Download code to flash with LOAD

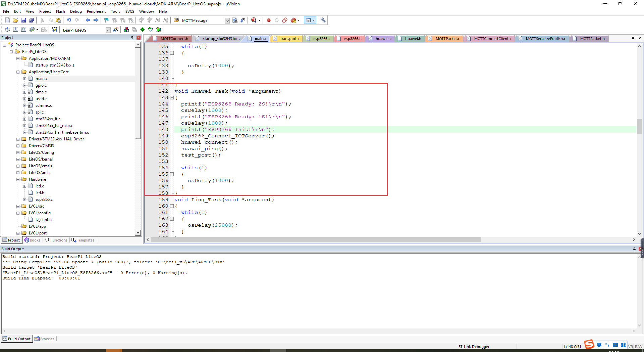(55, 30)
